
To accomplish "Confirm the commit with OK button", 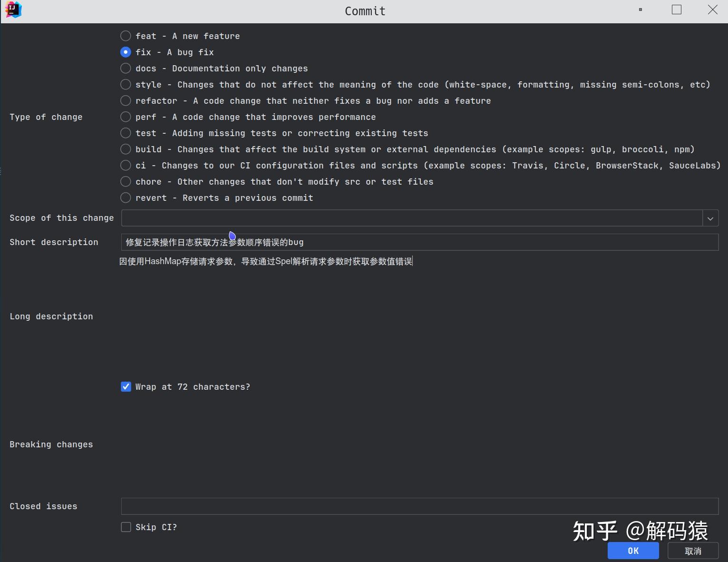I will (x=633, y=551).
